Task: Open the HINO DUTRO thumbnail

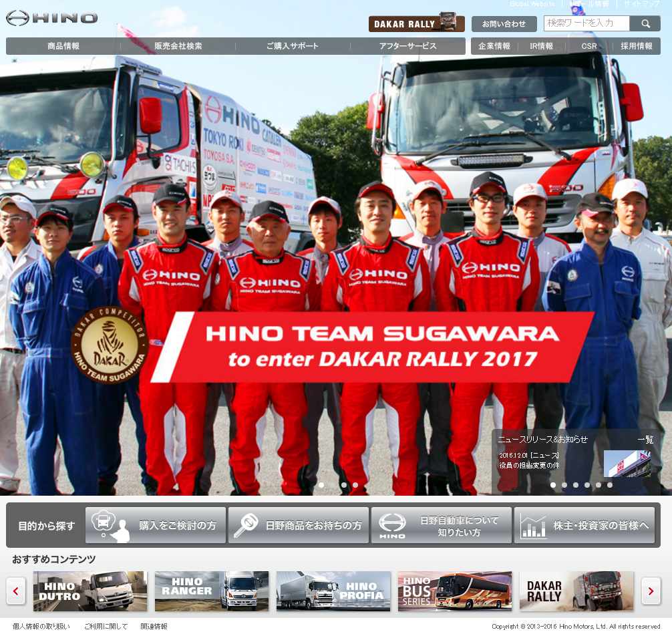Action: [x=90, y=591]
